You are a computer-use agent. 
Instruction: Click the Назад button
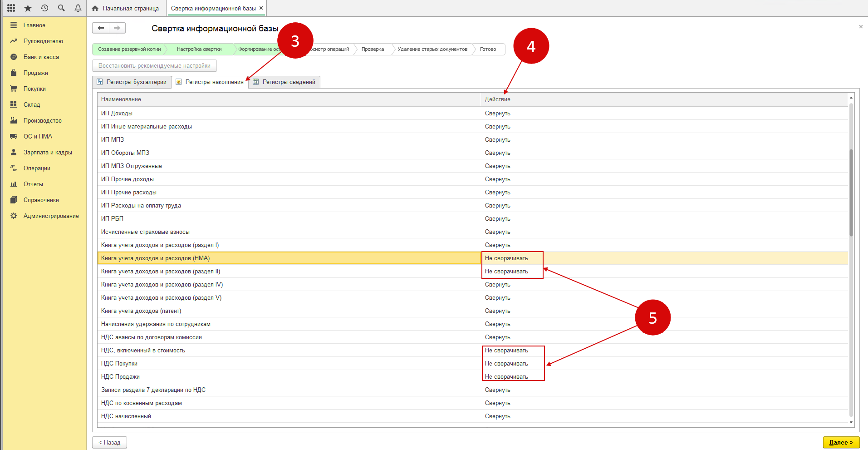[109, 442]
